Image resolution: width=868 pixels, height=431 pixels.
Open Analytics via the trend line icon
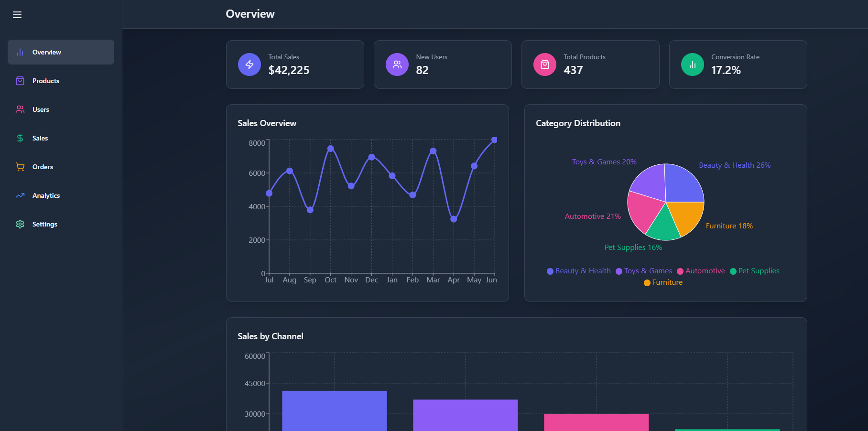click(20, 195)
